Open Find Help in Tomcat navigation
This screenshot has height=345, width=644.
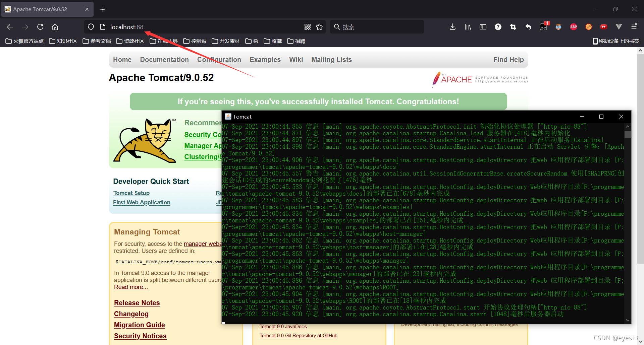[508, 60]
